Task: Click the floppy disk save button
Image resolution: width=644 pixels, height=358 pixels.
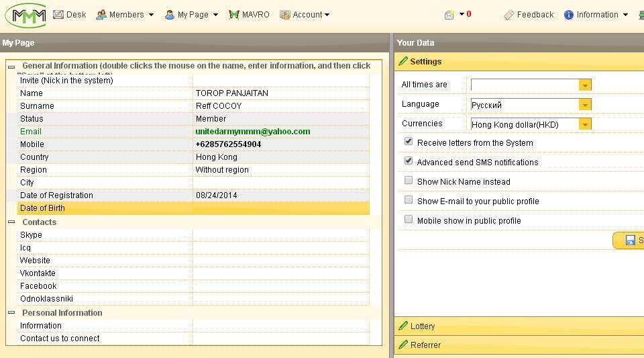Action: coord(630,240)
